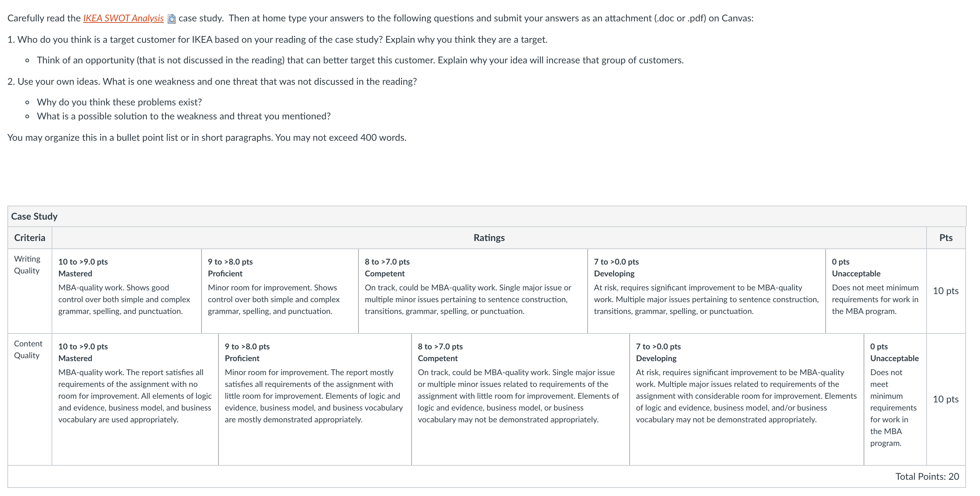The height and width of the screenshot is (496, 980).
Task: Select the Writing Quality criterion cell
Action: [x=30, y=291]
